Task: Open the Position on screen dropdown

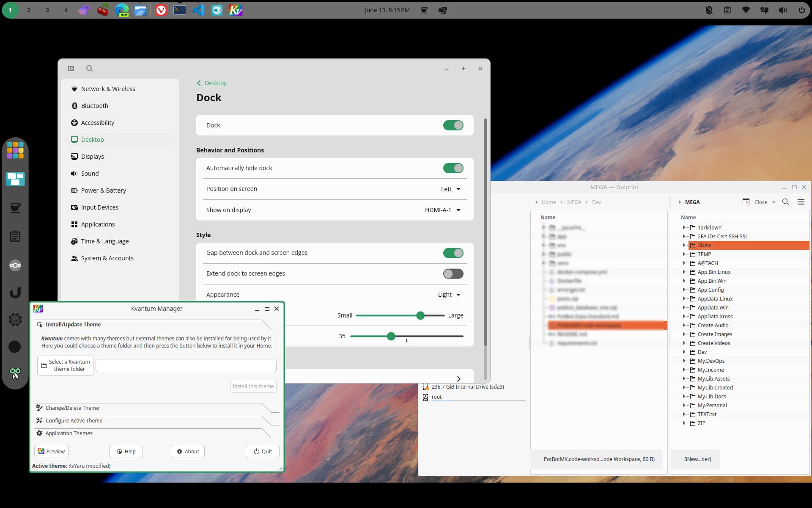Action: (451, 189)
